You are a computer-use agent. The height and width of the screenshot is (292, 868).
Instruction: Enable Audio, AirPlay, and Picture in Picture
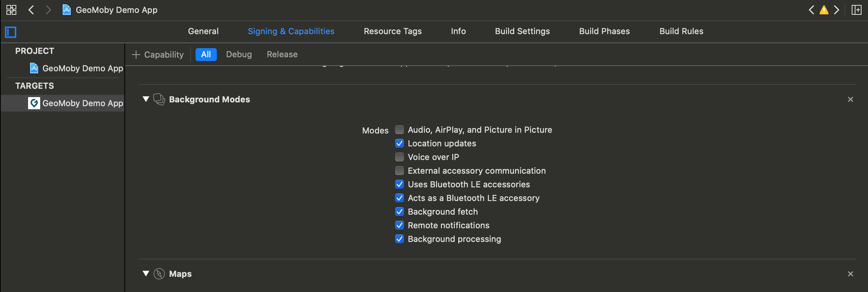click(400, 130)
